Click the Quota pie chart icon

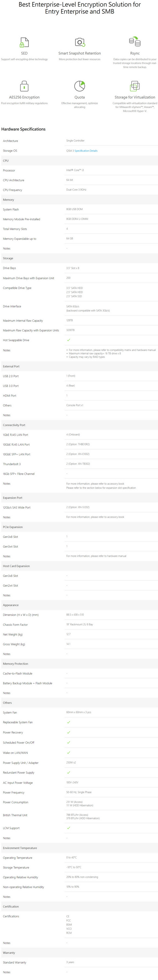coord(80,86)
